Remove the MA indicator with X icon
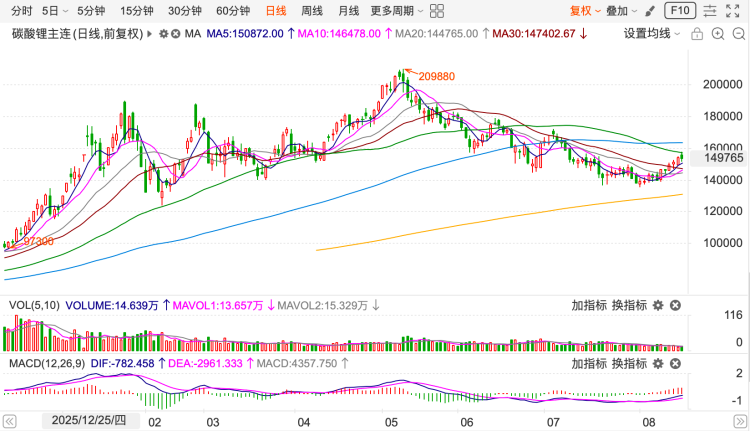The height and width of the screenshot is (431, 750). point(176,34)
